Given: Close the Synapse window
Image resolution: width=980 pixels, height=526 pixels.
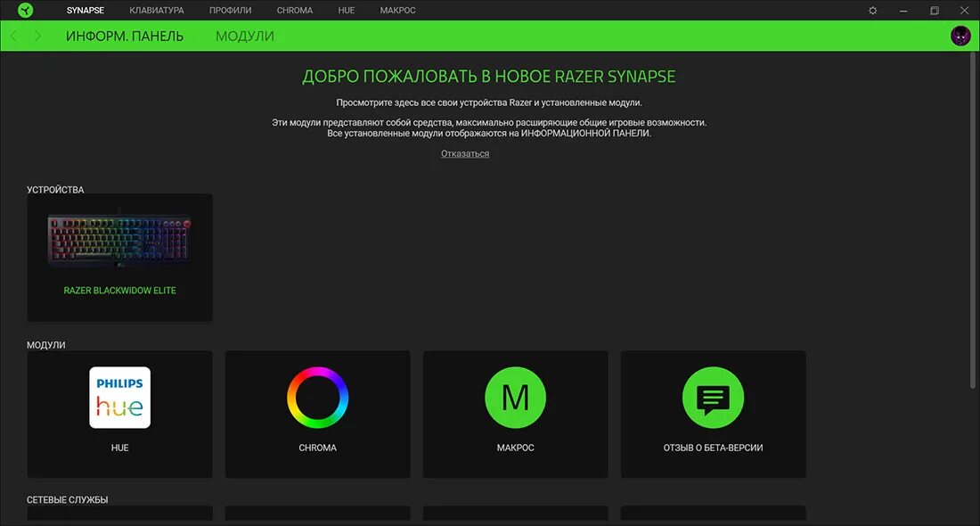Looking at the screenshot, I should coord(964,11).
